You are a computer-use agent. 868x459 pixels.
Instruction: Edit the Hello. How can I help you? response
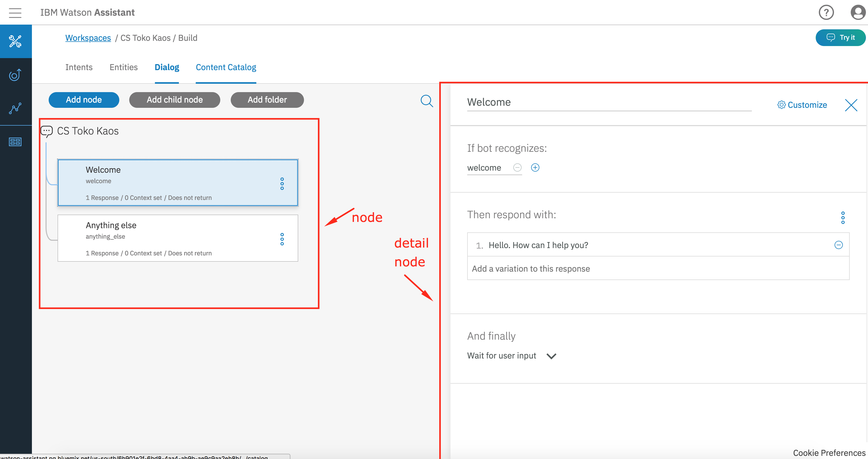(x=658, y=245)
